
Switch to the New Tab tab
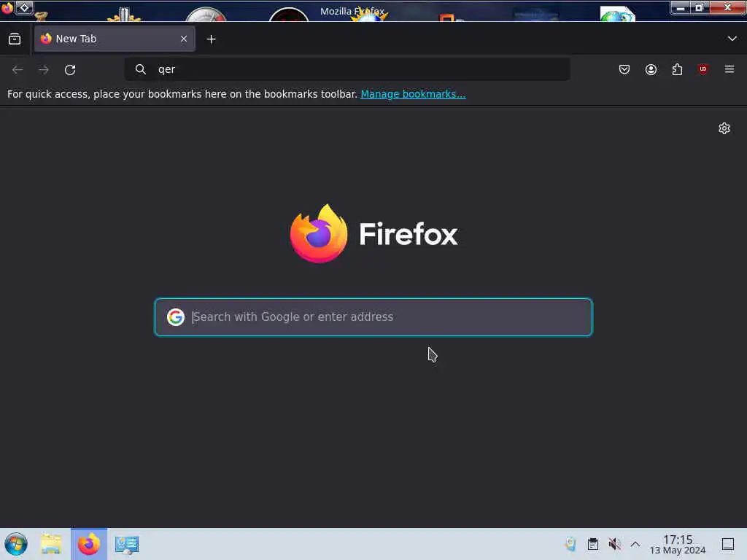click(x=115, y=39)
